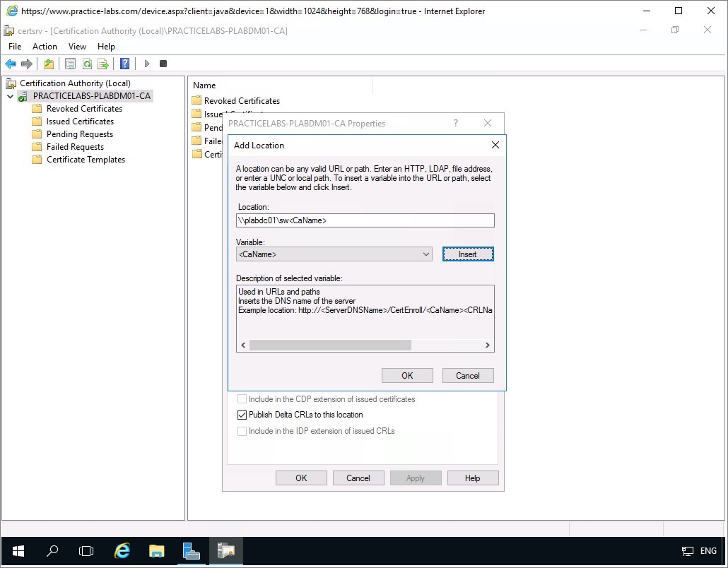Viewport: 728px width, 568px height.
Task: Click Cancel in the Properties dialog
Action: pyautogui.click(x=358, y=478)
